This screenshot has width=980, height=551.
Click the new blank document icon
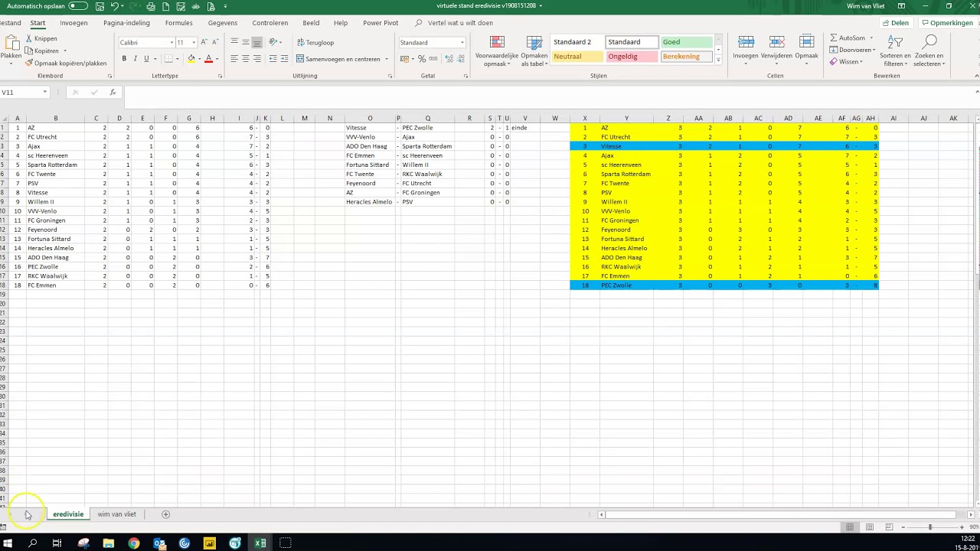(166, 6)
